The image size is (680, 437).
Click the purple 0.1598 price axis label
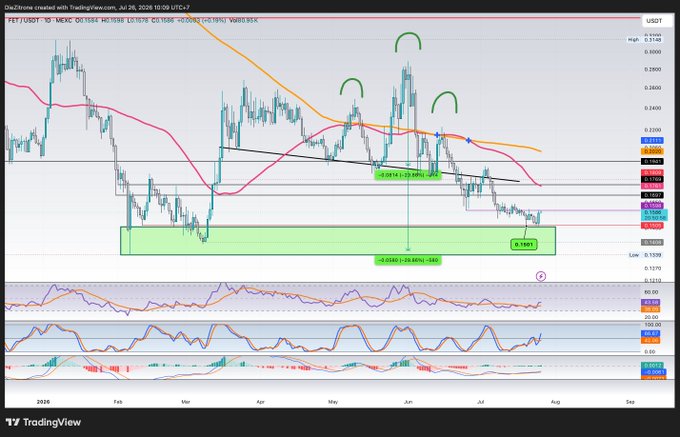pyautogui.click(x=652, y=205)
